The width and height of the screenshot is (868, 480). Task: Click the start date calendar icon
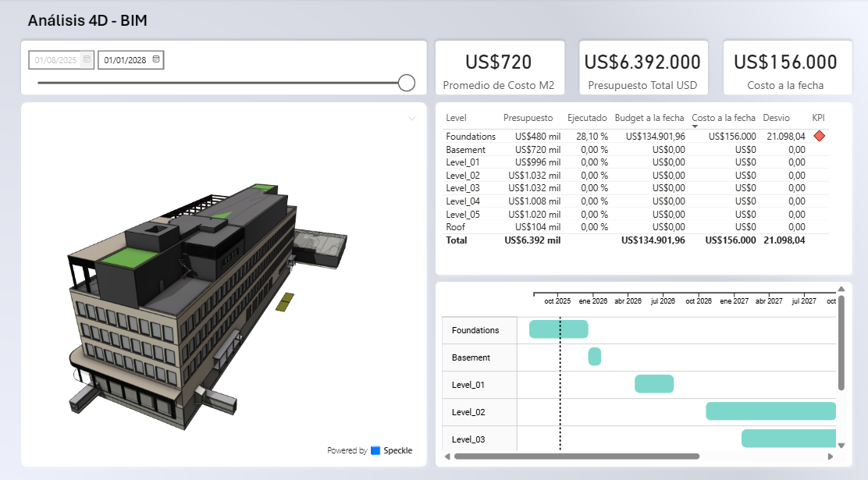87,59
